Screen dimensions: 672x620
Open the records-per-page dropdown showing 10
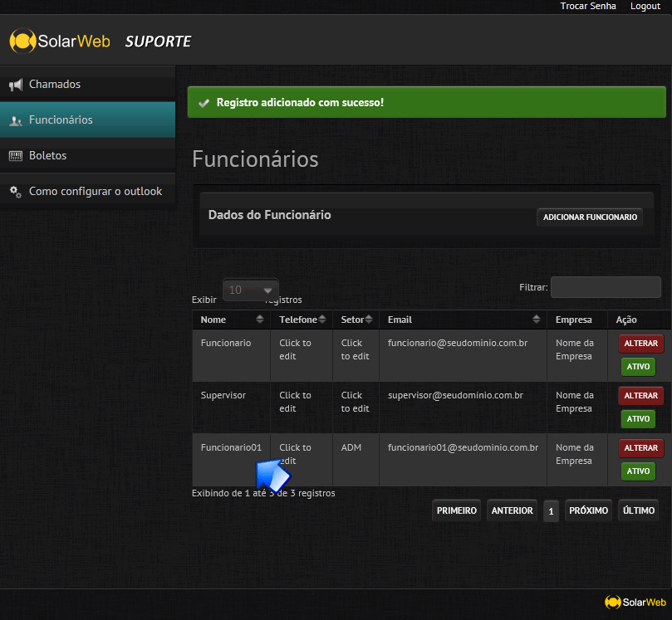coord(251,290)
